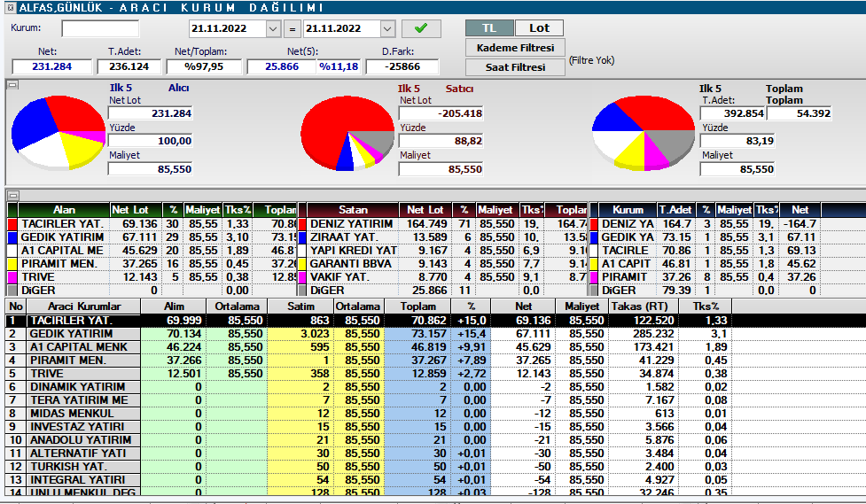Click D.Fark value -25866

(x=402, y=66)
